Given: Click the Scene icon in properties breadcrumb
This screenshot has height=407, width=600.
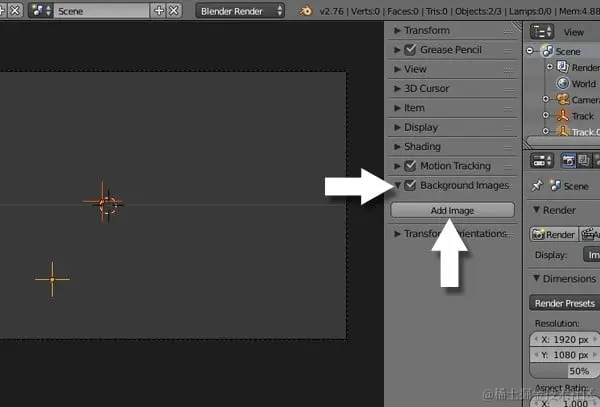Looking at the screenshot, I should tap(555, 186).
